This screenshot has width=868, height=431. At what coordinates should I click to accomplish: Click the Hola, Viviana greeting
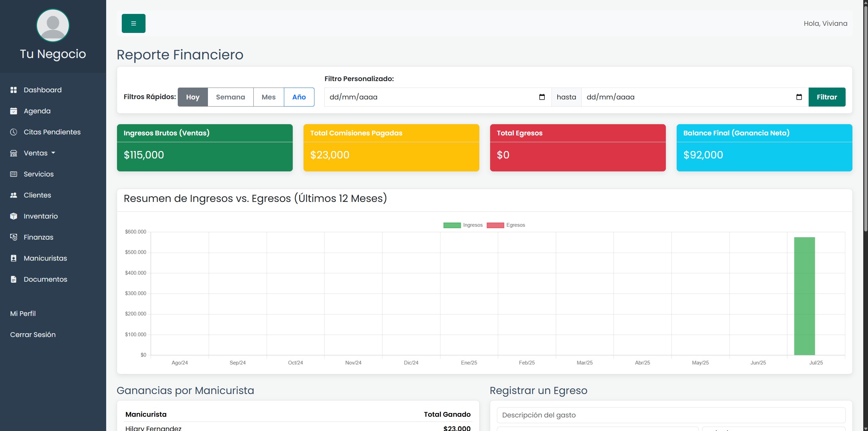(825, 23)
